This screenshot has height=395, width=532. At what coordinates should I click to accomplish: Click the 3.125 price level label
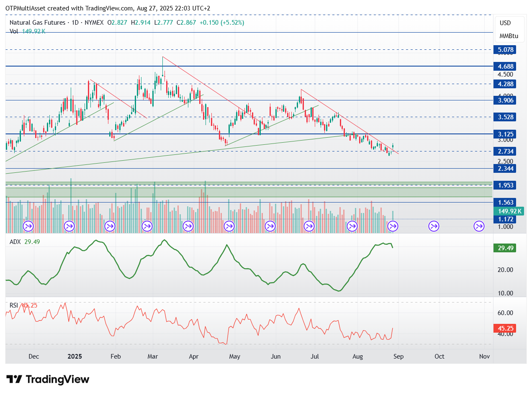(x=505, y=134)
